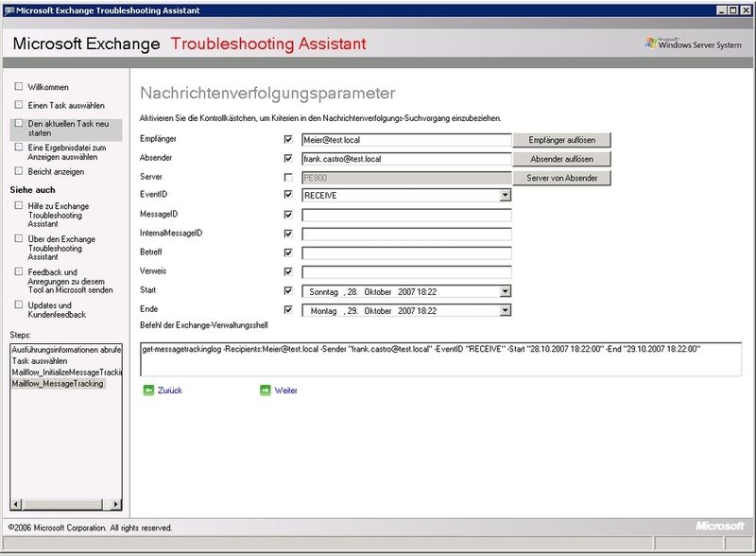
Task: Click the Weiter link text
Action: [x=286, y=391]
